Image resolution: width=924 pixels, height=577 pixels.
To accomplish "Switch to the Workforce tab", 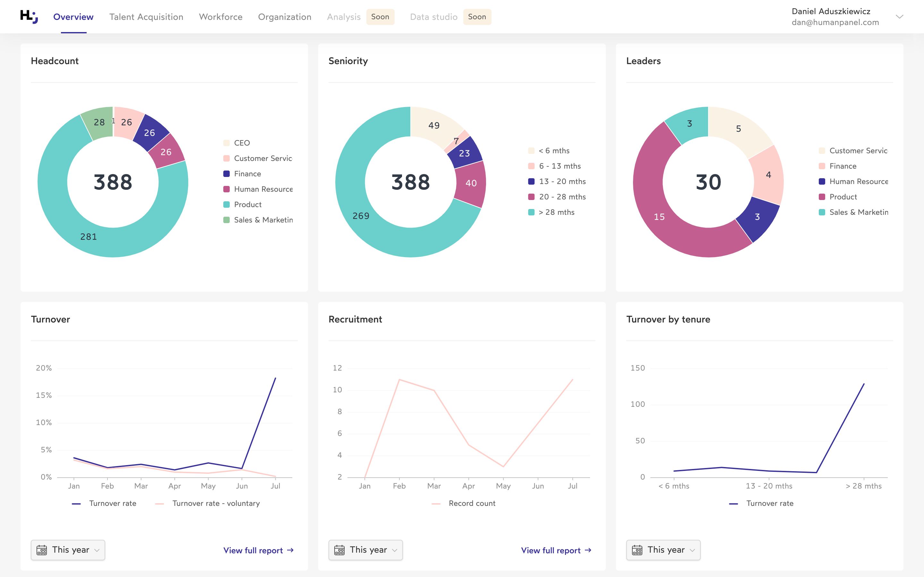I will coord(220,17).
